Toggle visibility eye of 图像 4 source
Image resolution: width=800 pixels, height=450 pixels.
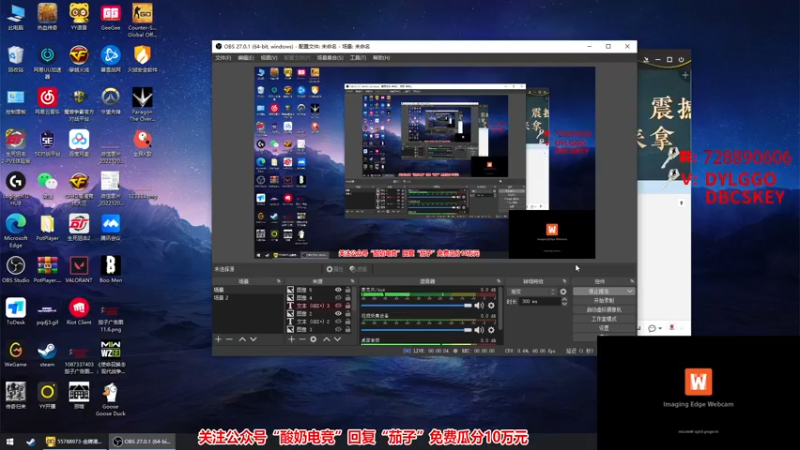tap(338, 297)
